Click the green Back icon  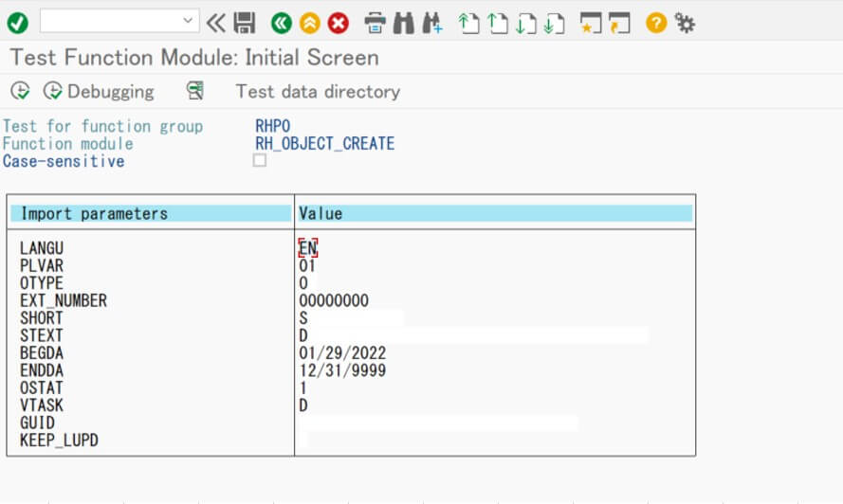[x=282, y=23]
